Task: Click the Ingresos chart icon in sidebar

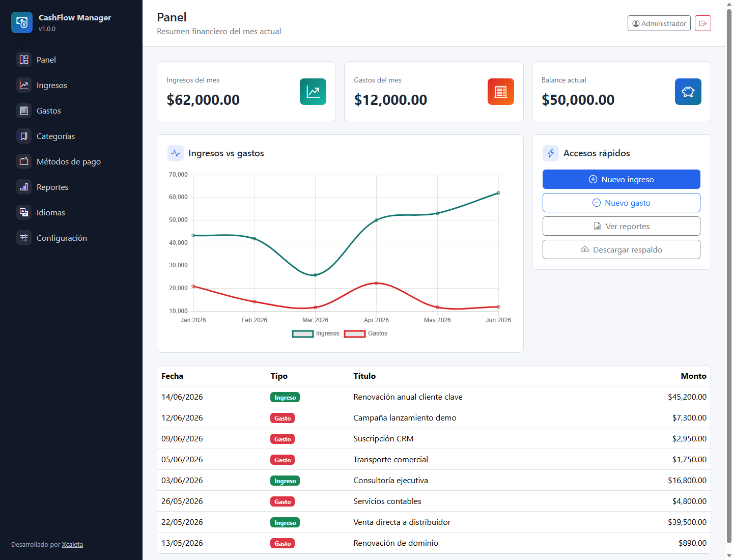Action: point(24,85)
